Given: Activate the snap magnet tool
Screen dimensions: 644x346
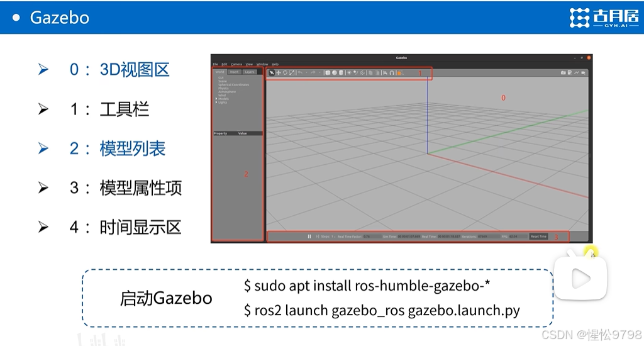Looking at the screenshot, I should (392, 73).
